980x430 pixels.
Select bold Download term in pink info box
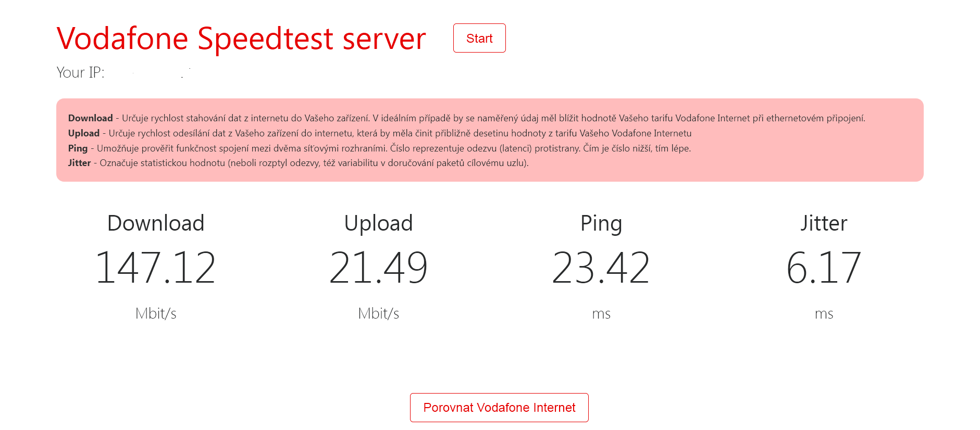pos(90,118)
